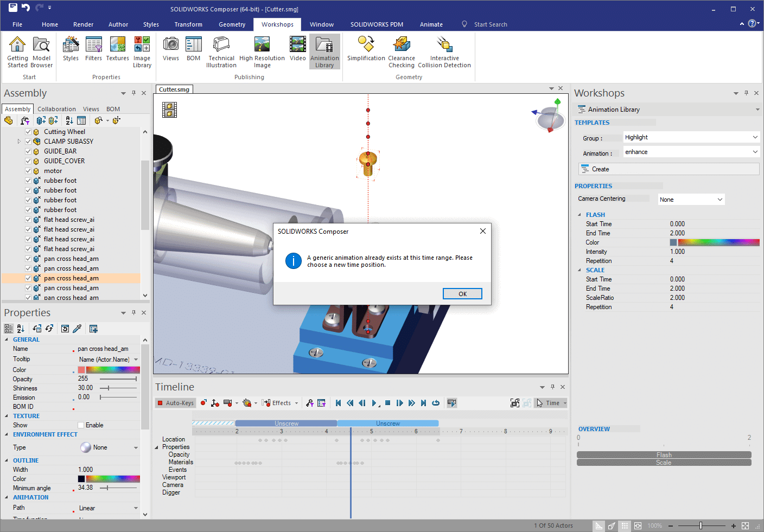
Task: Collapse the SCALE properties section
Action: (580, 270)
